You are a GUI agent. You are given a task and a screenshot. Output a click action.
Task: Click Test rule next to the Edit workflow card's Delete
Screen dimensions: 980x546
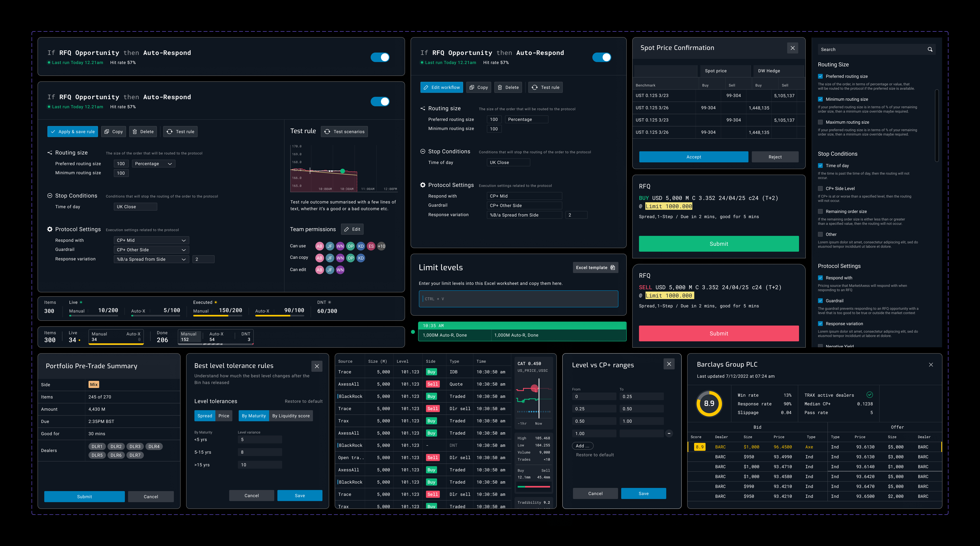(546, 88)
